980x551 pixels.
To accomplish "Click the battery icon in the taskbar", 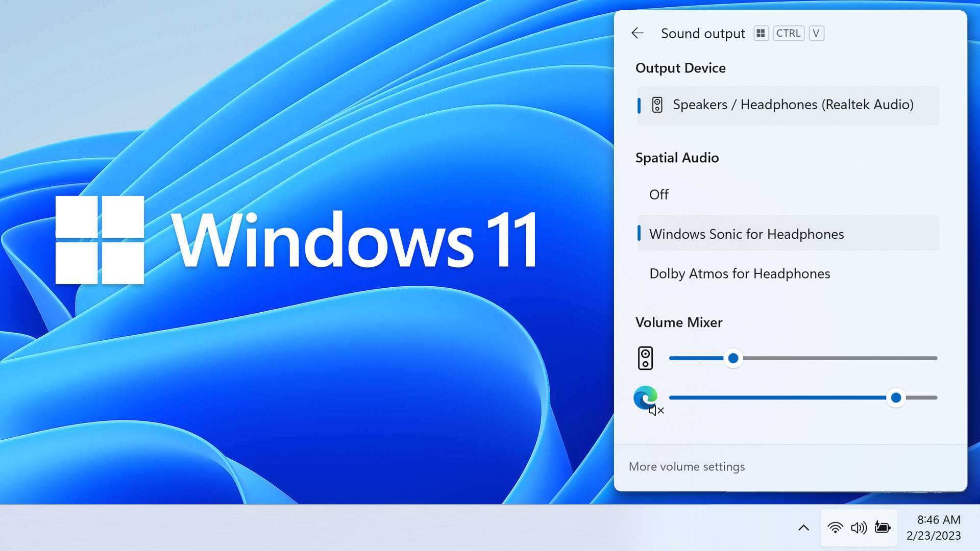I will click(883, 527).
